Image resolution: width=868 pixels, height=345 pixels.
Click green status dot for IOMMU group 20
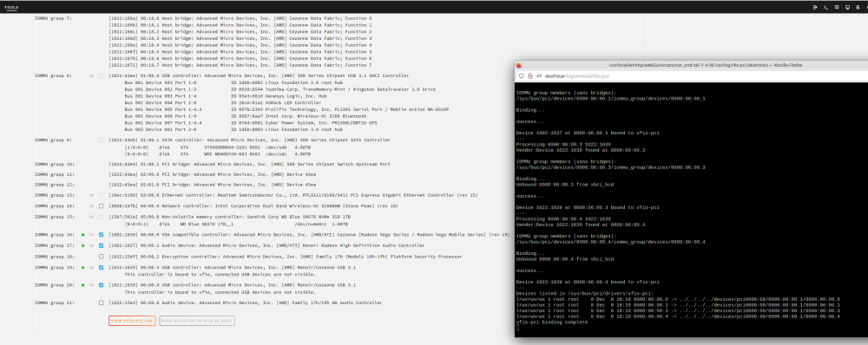pyautogui.click(x=83, y=285)
